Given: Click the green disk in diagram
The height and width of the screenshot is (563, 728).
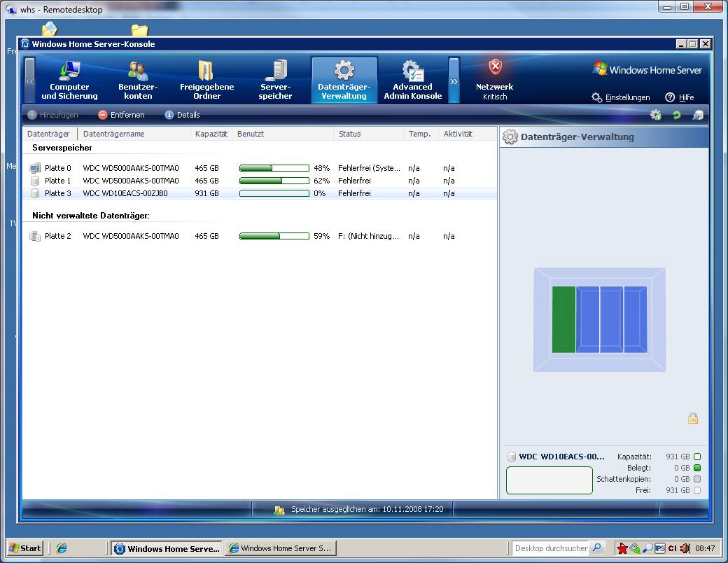Looking at the screenshot, I should click(x=563, y=319).
